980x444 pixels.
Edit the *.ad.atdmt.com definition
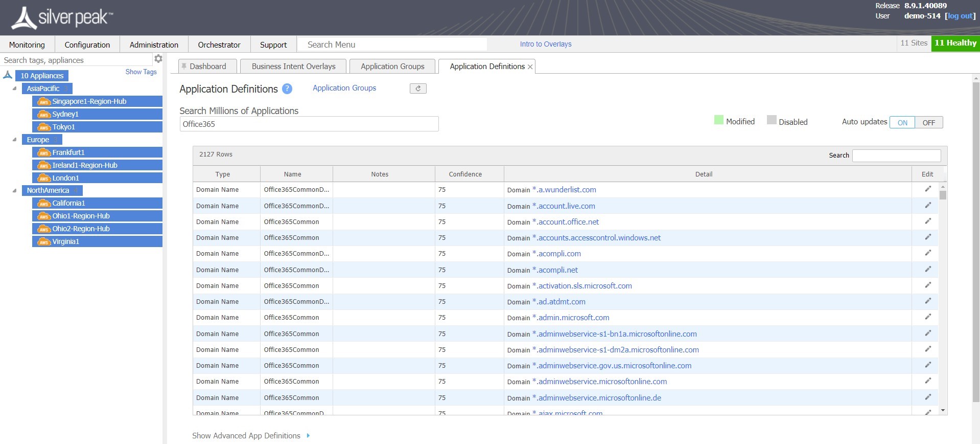pos(928,301)
